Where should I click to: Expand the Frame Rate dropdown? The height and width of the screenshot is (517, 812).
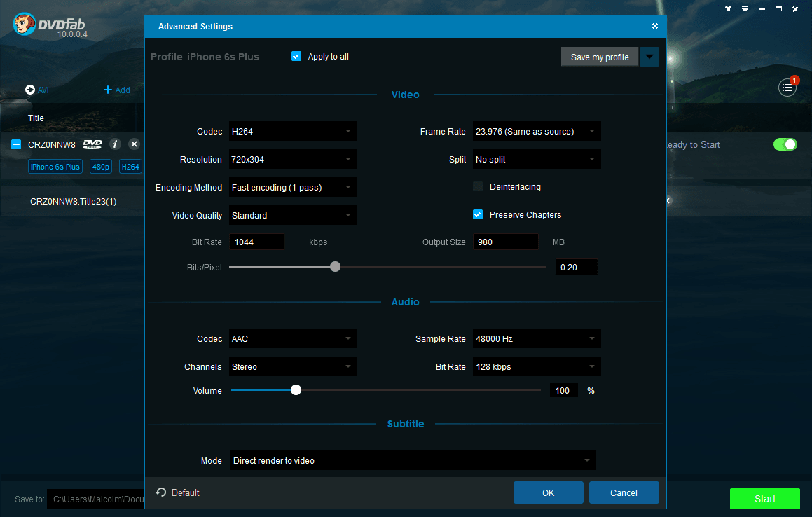[x=537, y=132]
